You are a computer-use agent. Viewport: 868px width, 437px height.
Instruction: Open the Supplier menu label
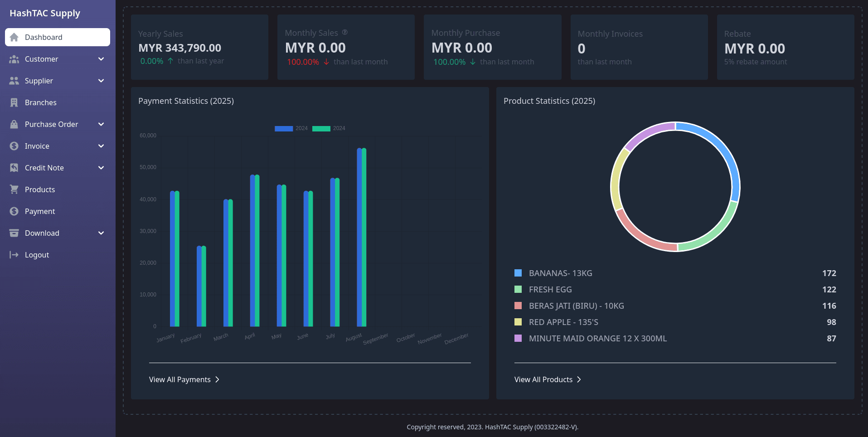pos(39,81)
